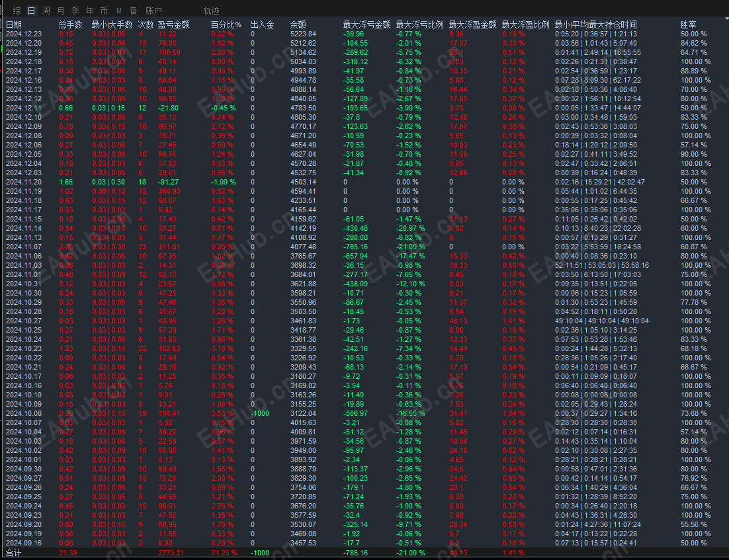Sort by the 日期 column header

[x=13, y=24]
